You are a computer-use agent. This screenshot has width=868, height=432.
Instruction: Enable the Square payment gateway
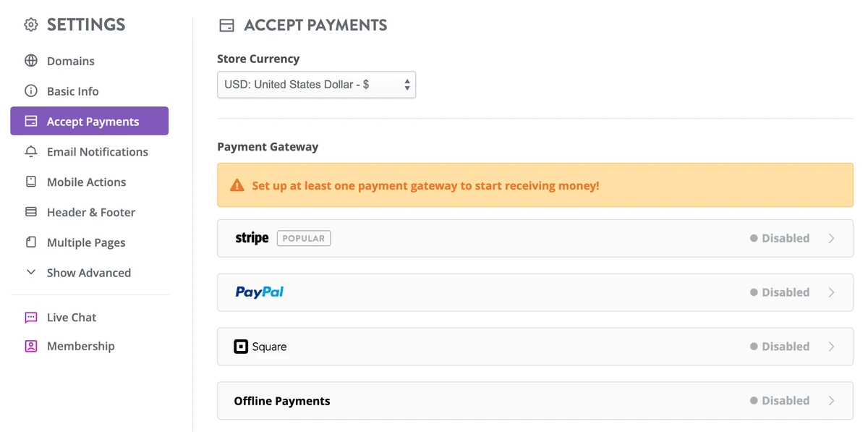click(830, 347)
